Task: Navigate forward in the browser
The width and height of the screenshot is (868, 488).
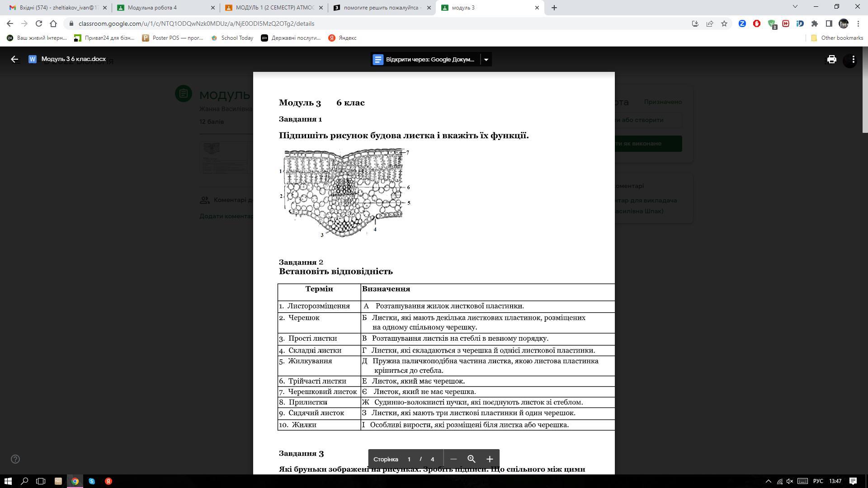Action: click(x=24, y=23)
